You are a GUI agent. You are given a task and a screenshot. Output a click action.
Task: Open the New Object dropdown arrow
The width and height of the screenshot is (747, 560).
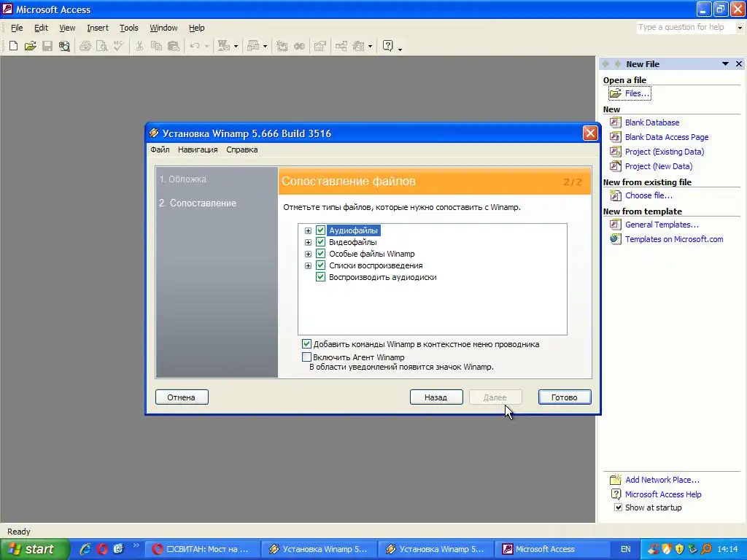(x=370, y=46)
